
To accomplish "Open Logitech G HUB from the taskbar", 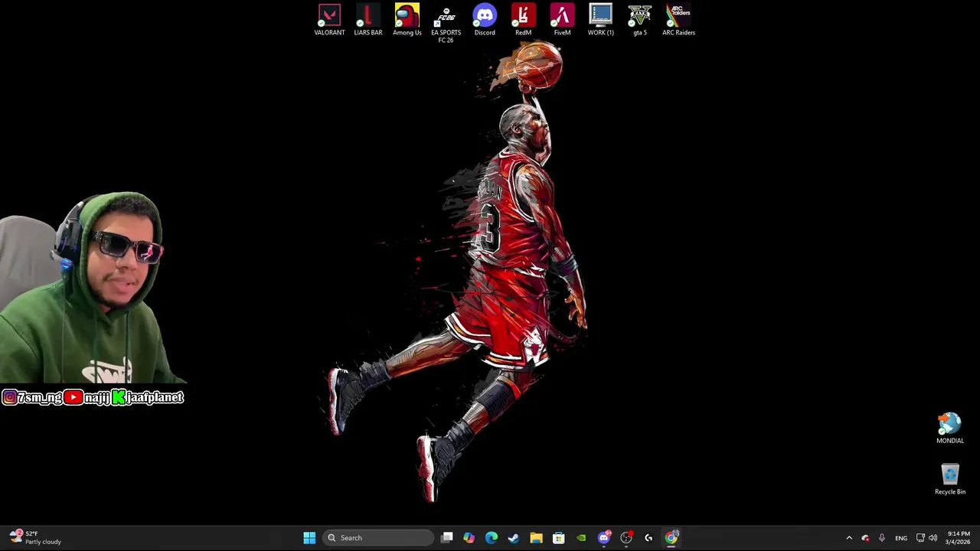I will (648, 538).
